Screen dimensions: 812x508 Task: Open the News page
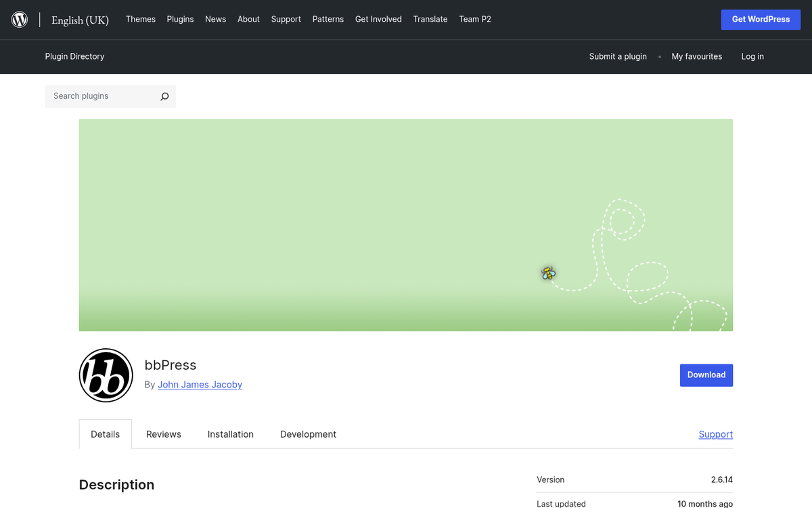(x=215, y=19)
